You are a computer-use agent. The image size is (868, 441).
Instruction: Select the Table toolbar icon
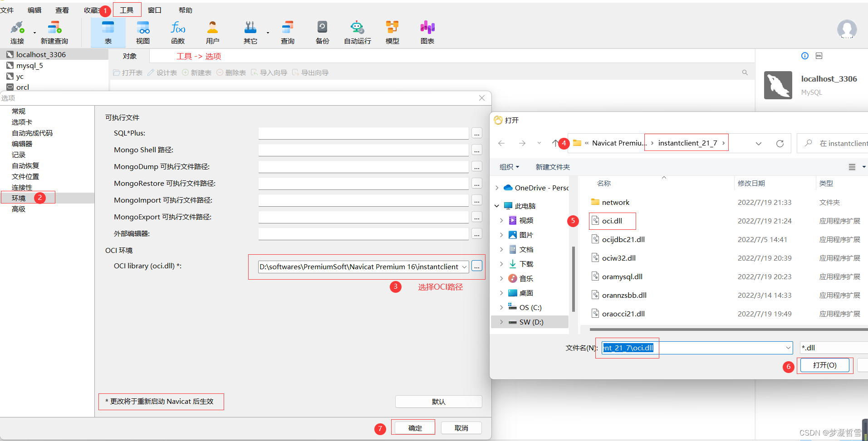(x=108, y=33)
